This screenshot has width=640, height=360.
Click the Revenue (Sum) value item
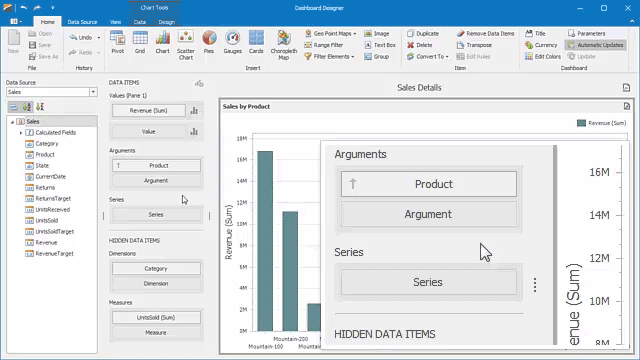[x=149, y=111]
